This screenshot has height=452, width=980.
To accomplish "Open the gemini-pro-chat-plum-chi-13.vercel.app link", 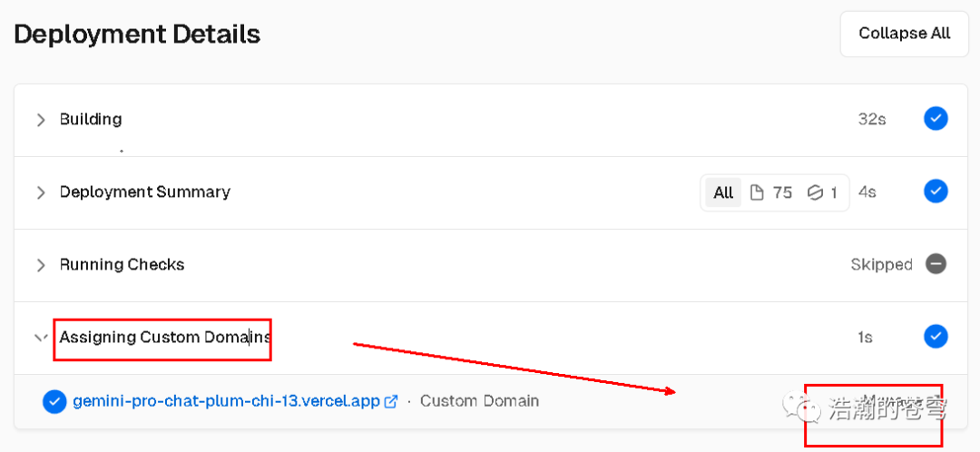I will pyautogui.click(x=226, y=401).
